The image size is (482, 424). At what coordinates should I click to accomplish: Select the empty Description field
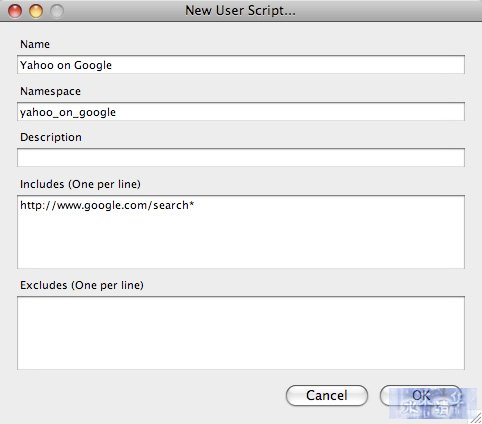pos(241,158)
